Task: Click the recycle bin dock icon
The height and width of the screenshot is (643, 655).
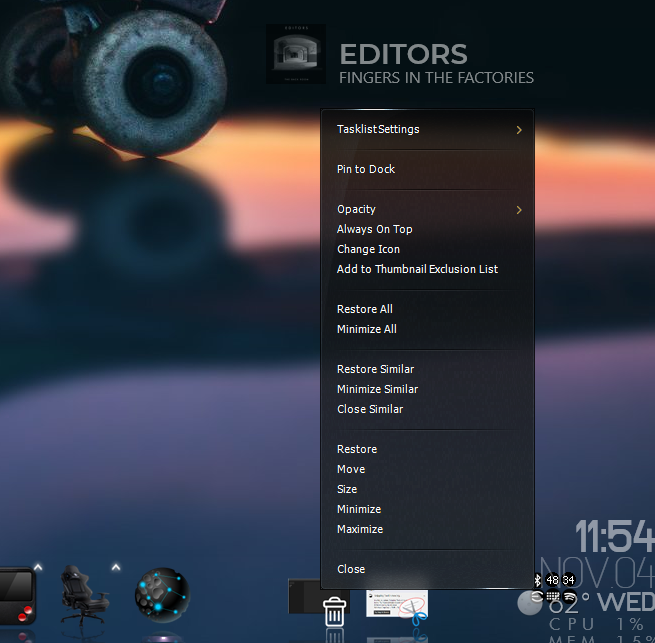Action: (x=335, y=609)
